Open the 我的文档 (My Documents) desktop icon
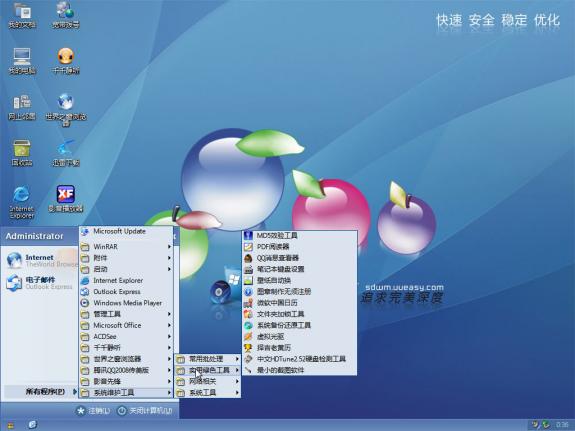 22,15
